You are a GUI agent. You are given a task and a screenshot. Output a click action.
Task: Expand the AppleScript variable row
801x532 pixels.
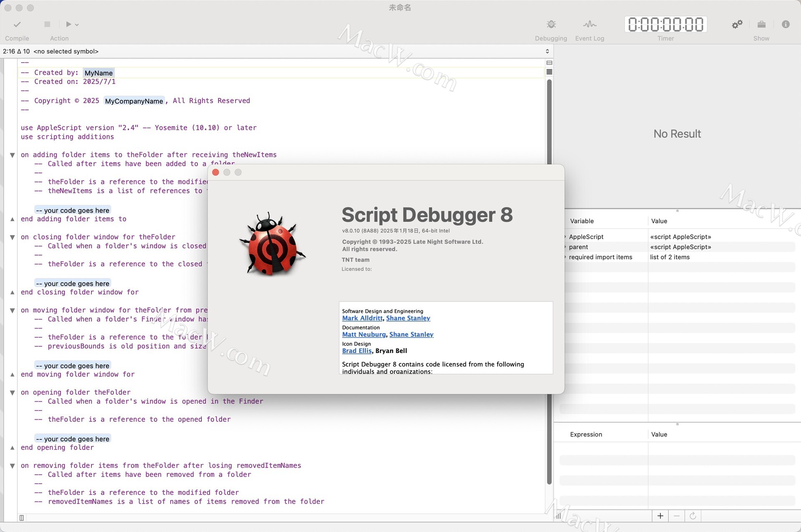coord(565,237)
